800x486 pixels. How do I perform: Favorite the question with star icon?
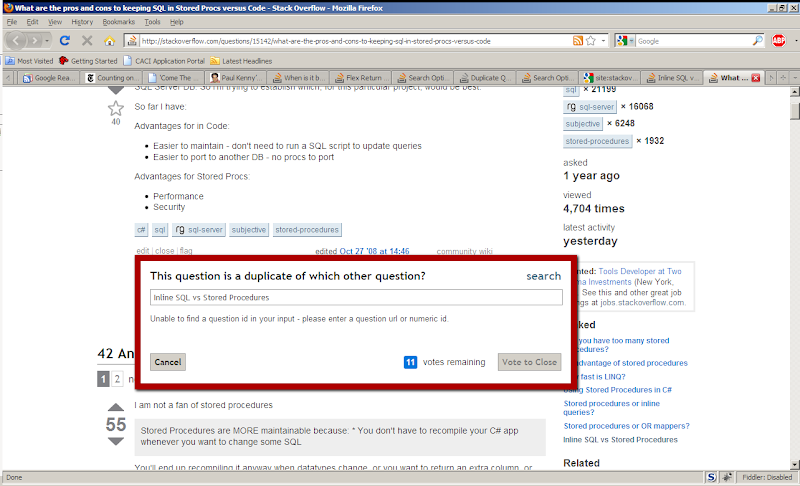[116, 108]
